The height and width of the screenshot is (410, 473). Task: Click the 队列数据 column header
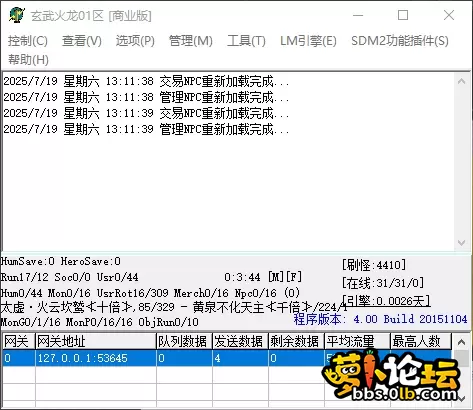click(x=184, y=341)
